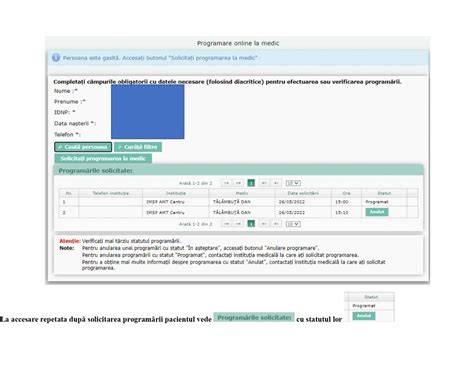
Task: Go to last page in paginator above table
Action: (x=276, y=183)
